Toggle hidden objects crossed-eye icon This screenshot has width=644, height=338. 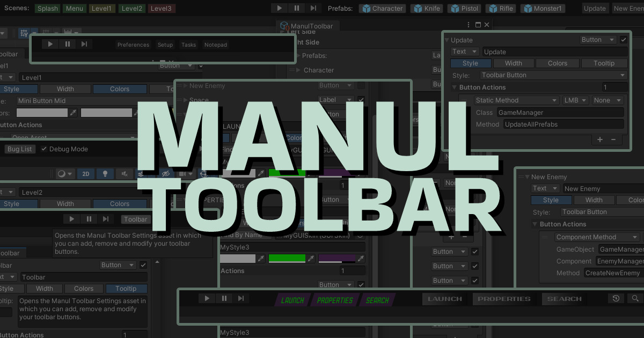click(x=165, y=174)
